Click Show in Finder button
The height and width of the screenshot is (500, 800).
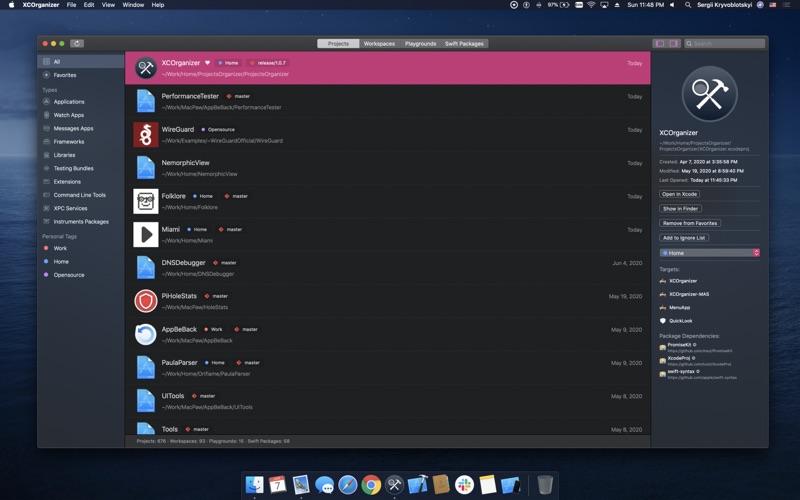pyautogui.click(x=681, y=209)
